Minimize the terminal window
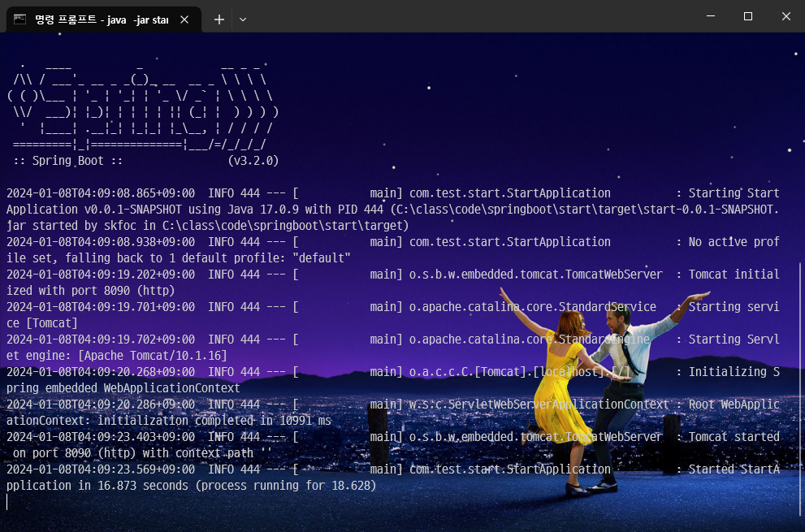Screen dimensions: 805x532 (x=711, y=16)
